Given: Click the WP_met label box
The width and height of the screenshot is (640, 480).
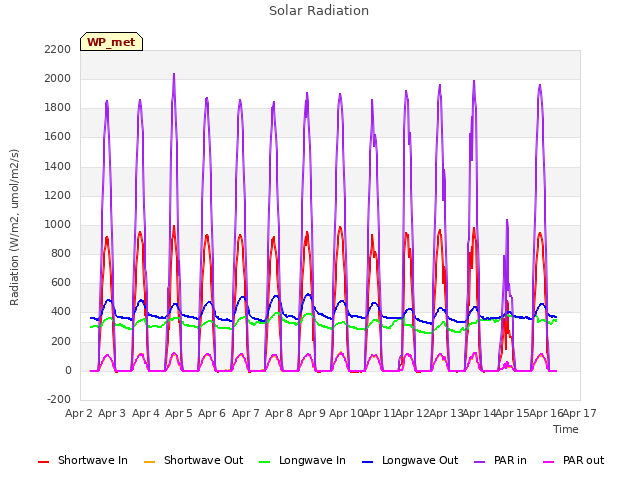Looking at the screenshot, I should tap(111, 42).
